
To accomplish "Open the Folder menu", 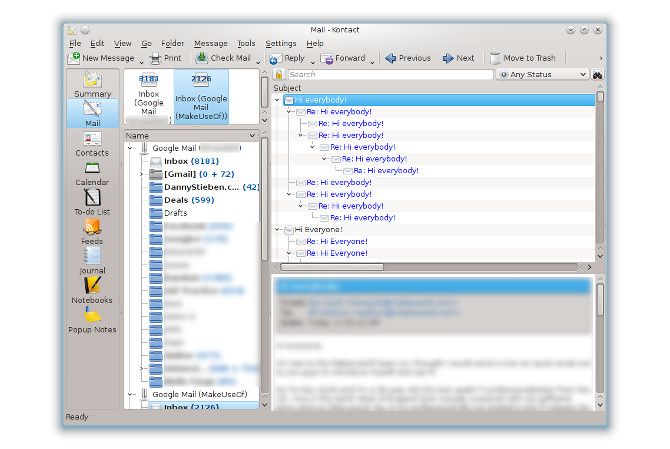I will point(172,44).
